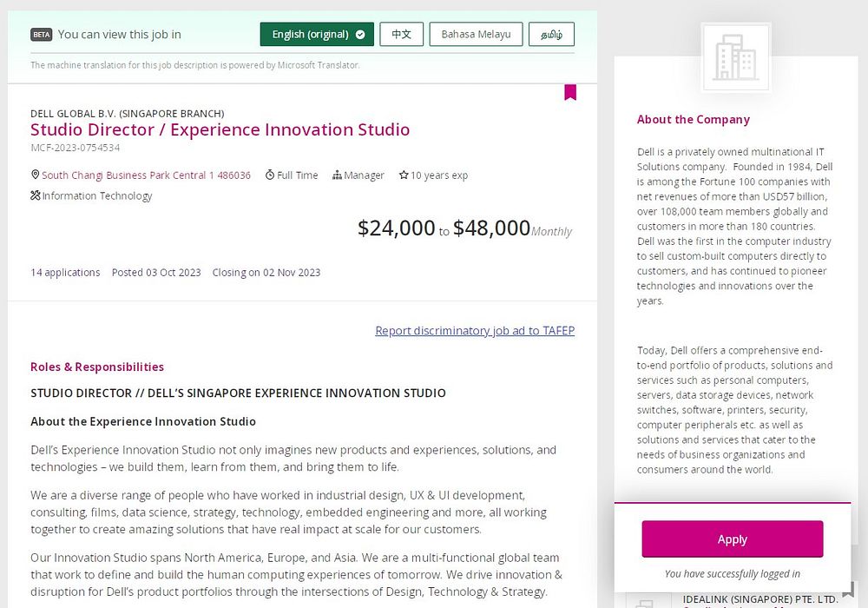868x608 pixels.
Task: Click the company building logo placeholder
Action: click(x=735, y=58)
